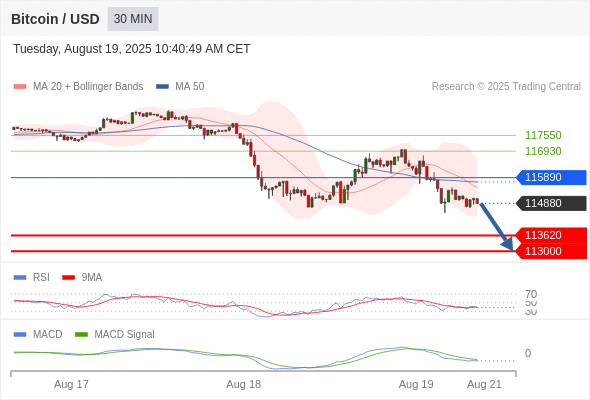The image size is (590, 400).
Task: Click the green 116930 resistance label
Action: (x=543, y=151)
